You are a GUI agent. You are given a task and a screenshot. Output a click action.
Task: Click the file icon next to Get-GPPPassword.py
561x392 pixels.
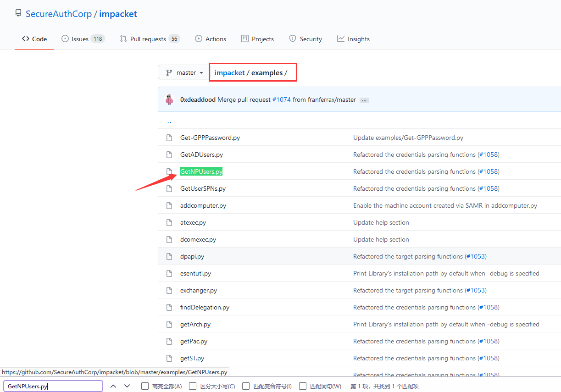(169, 138)
